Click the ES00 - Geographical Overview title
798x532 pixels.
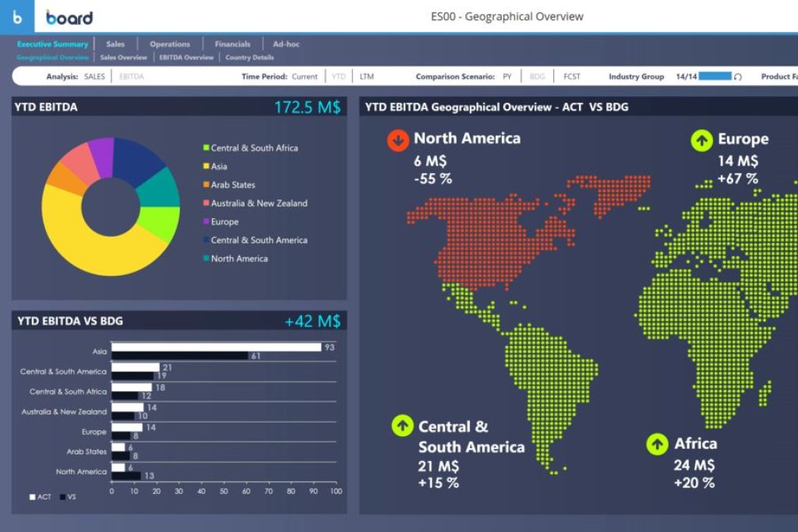507,16
